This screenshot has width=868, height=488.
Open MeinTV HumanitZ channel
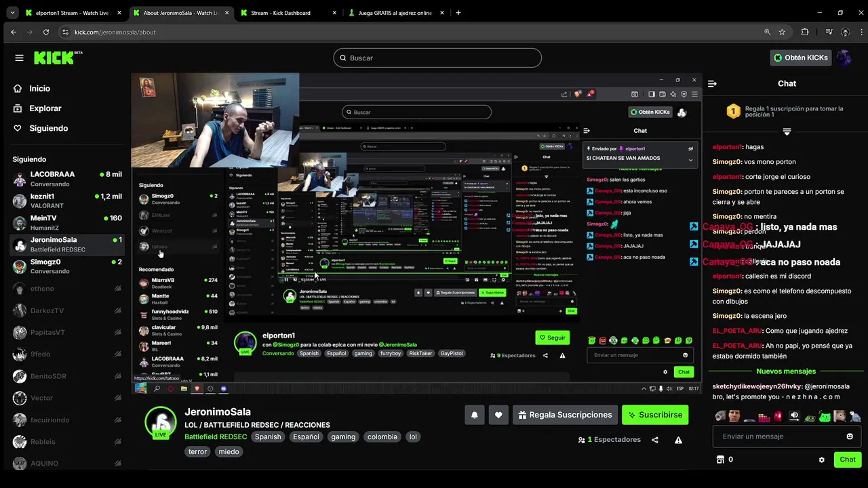pyautogui.click(x=66, y=223)
